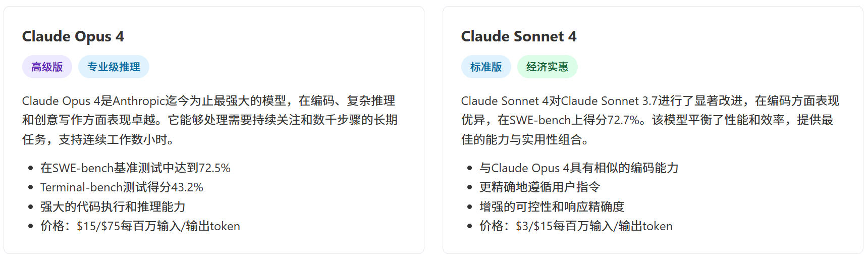Image resolution: width=868 pixels, height=259 pixels.
Task: Click the 增强的可控性和响应精确度 bullet
Action: coord(552,206)
